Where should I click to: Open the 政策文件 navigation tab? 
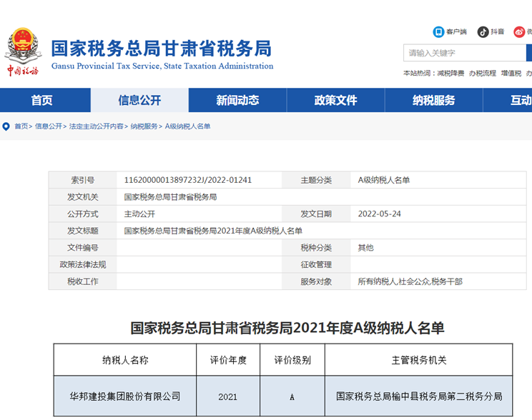click(x=335, y=101)
